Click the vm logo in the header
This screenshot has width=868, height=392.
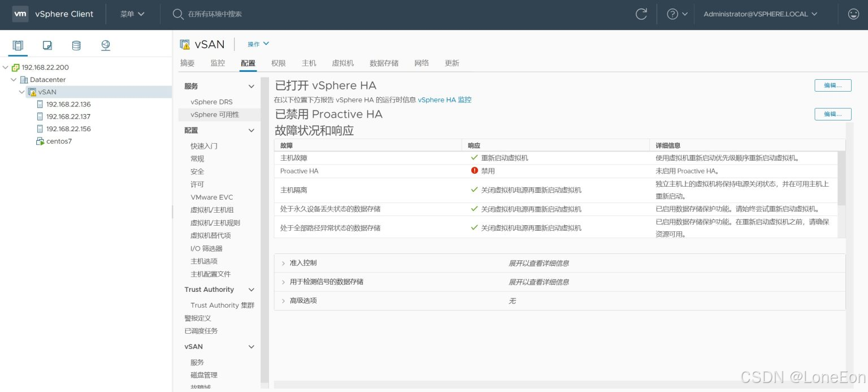pos(20,14)
